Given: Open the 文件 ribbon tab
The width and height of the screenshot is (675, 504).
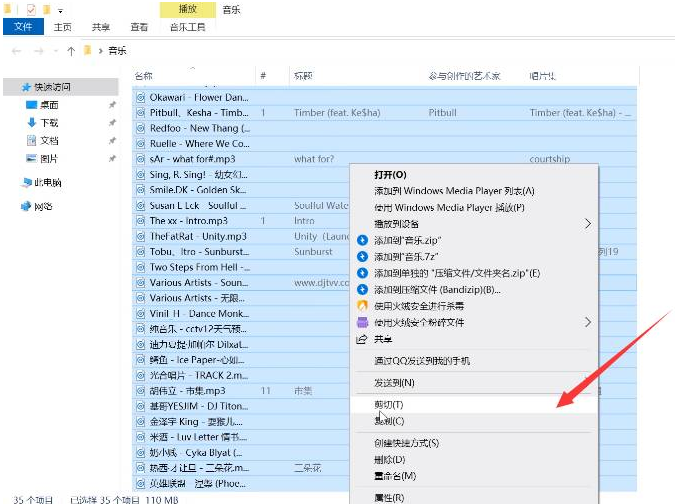Looking at the screenshot, I should 23,27.
